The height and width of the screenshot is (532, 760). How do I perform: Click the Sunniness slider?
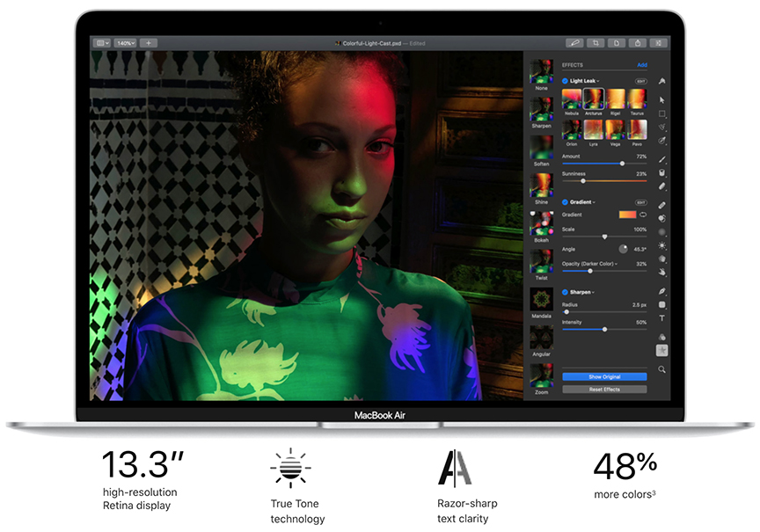pos(604,181)
